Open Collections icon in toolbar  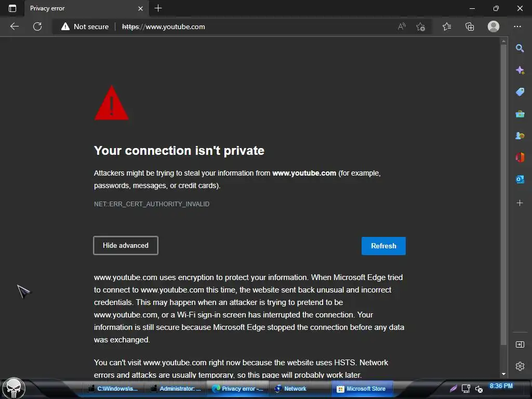coord(470,26)
